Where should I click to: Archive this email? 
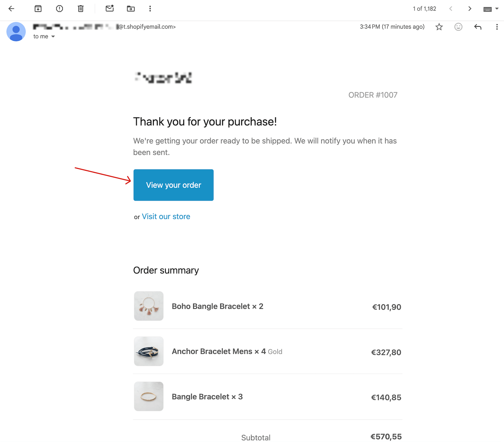38,9
